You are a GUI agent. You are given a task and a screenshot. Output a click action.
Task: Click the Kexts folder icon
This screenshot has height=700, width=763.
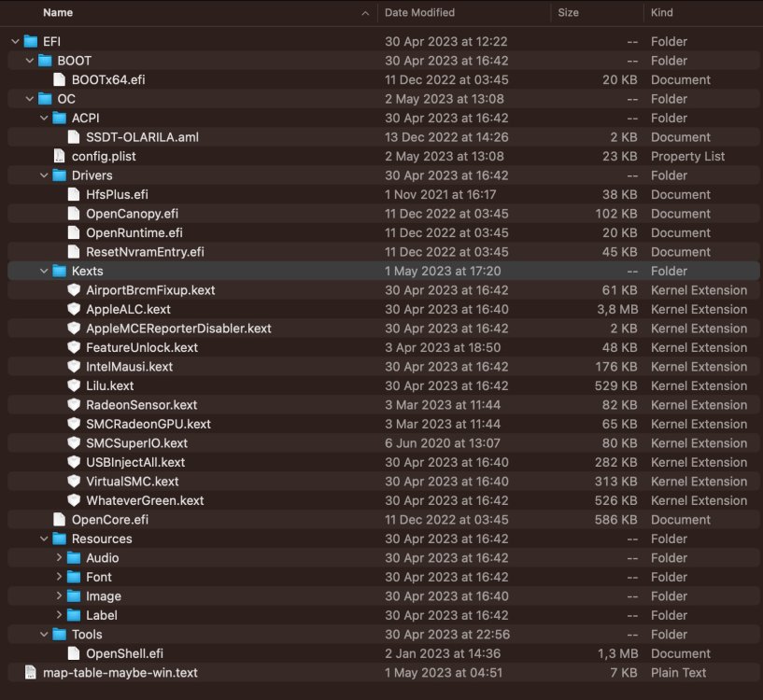[x=60, y=271]
